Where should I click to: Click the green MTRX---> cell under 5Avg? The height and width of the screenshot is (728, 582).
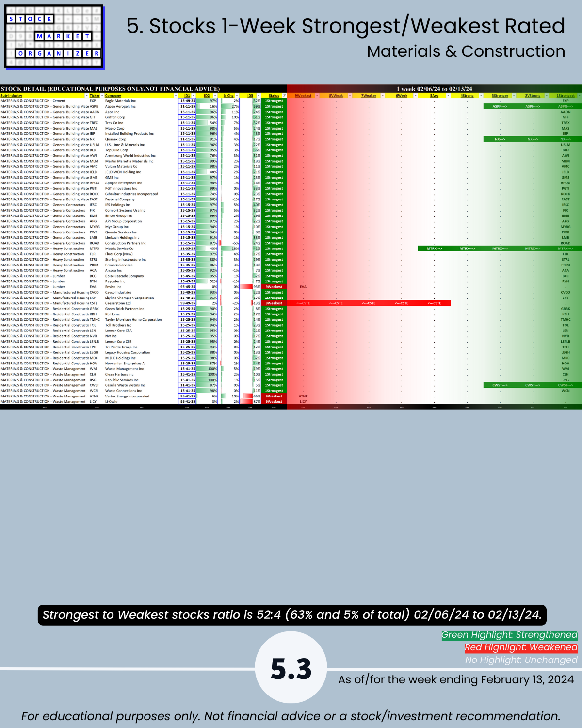tap(434, 248)
